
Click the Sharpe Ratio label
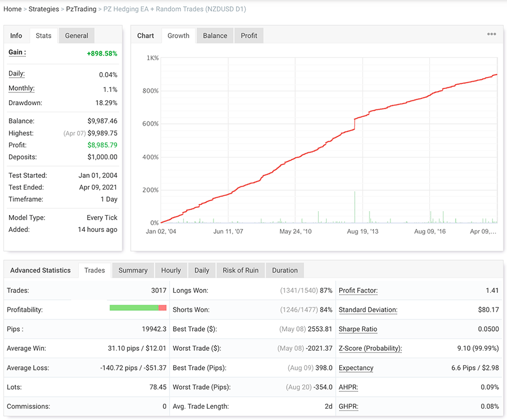[x=358, y=329]
